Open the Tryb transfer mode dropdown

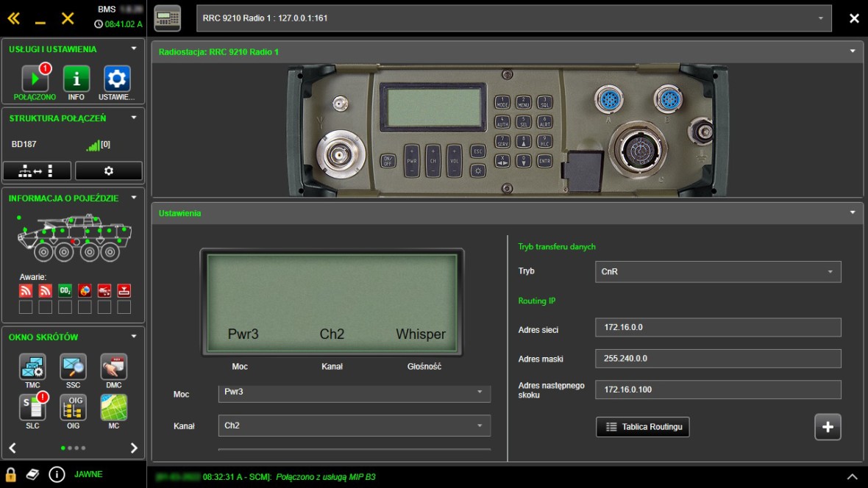(718, 272)
